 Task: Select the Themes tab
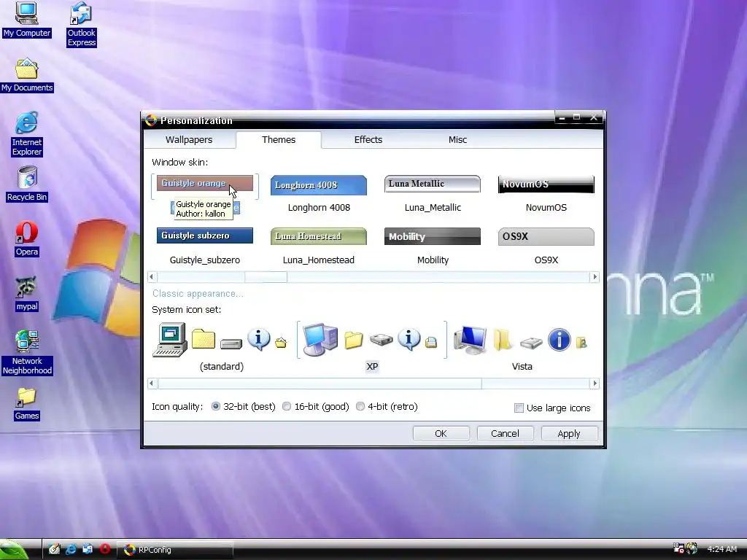tap(278, 139)
